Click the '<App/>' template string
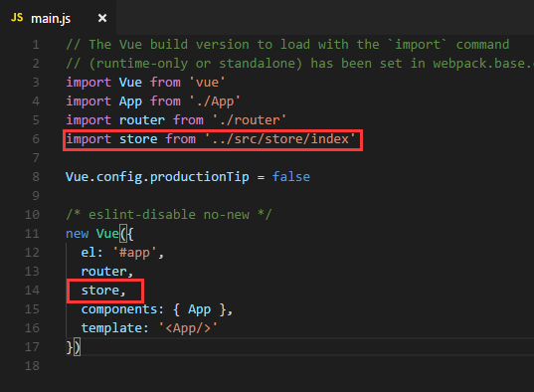Viewport: 534px width, 392px height. click(188, 328)
